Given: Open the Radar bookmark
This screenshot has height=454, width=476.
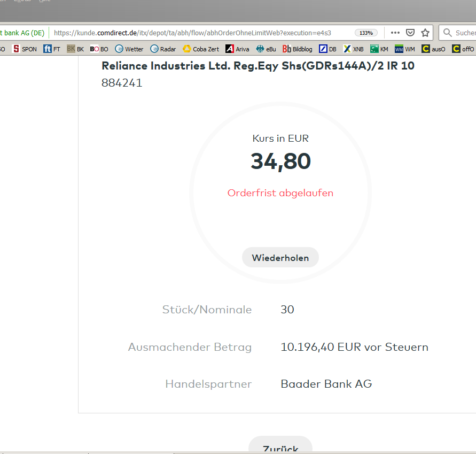Looking at the screenshot, I should click(163, 49).
